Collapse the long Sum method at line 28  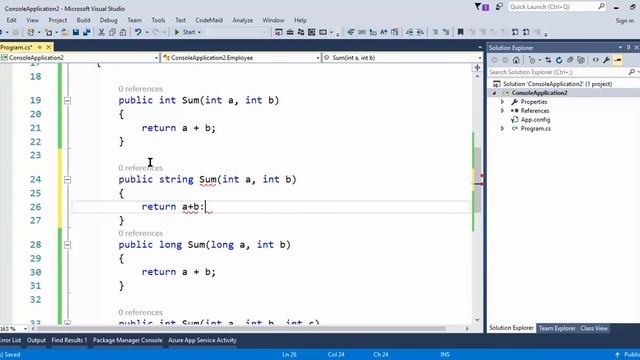pos(67,245)
